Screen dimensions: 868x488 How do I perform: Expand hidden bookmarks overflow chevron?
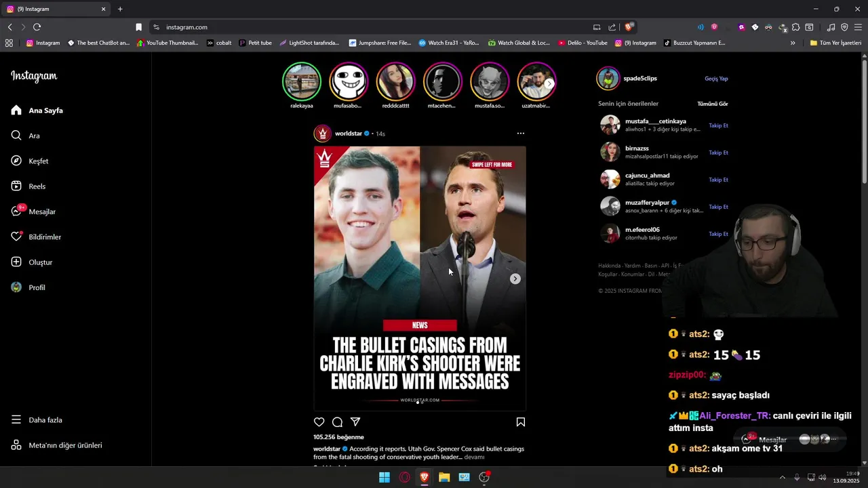point(793,43)
